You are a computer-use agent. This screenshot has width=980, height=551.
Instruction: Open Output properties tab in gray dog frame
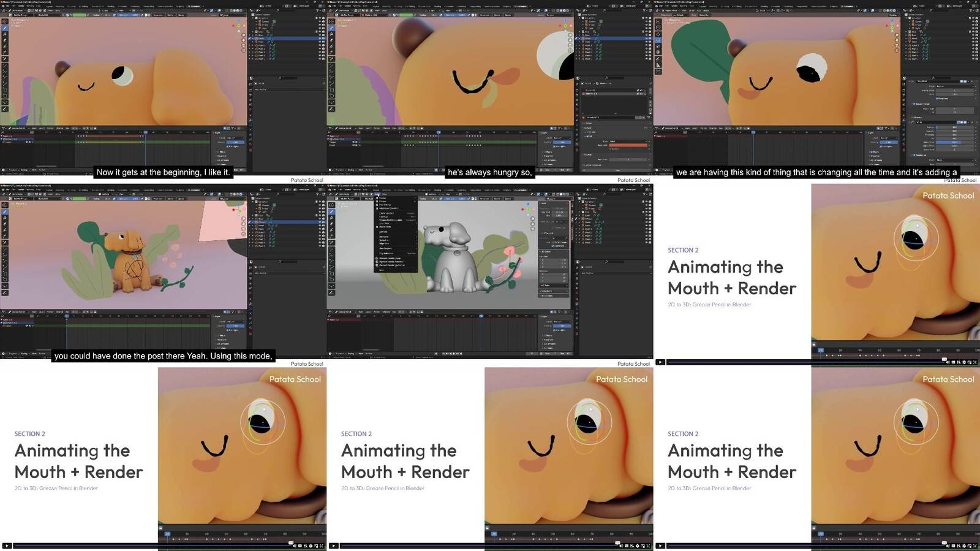coord(577,279)
